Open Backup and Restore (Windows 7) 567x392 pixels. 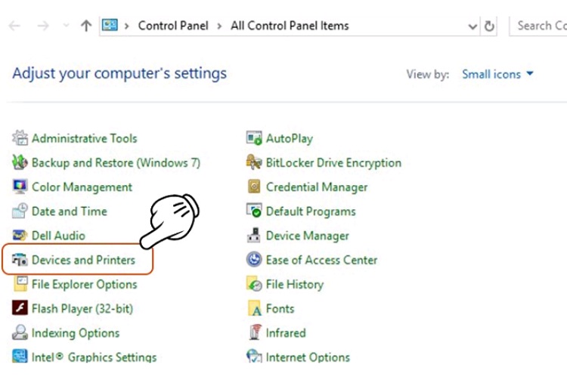(116, 162)
